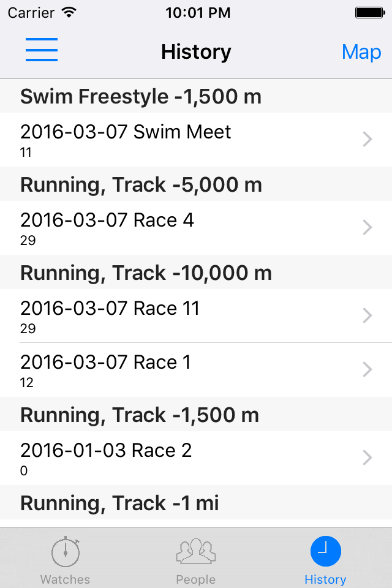Screen dimensions: 392x588
Task: Switch to the People tab label
Action: 196,579
